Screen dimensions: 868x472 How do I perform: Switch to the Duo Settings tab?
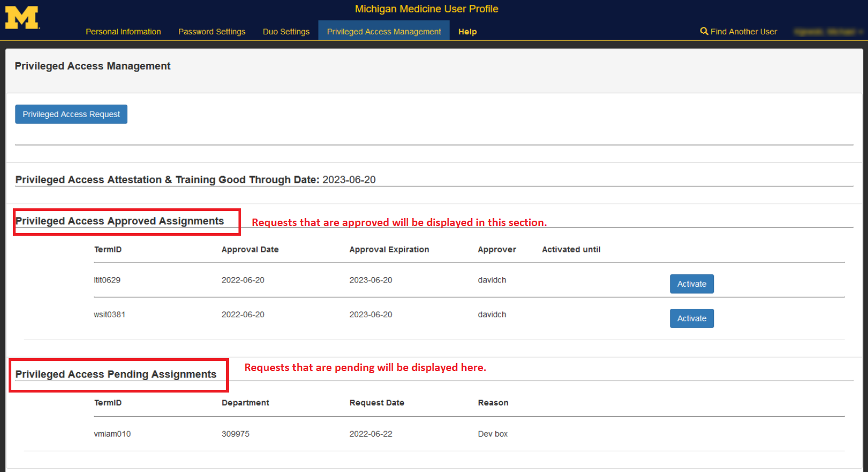click(286, 32)
